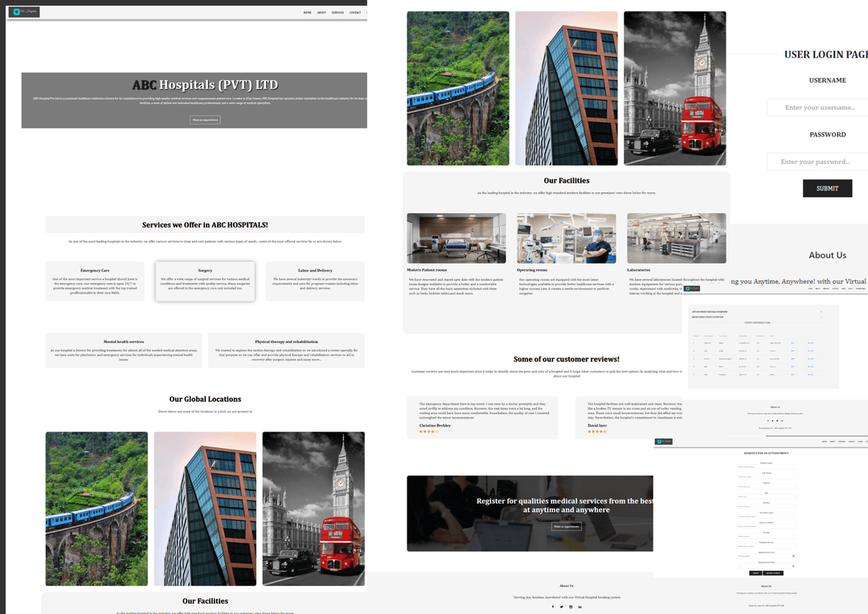Select the Mental health services card
The width and height of the screenshot is (868, 614).
click(x=124, y=350)
